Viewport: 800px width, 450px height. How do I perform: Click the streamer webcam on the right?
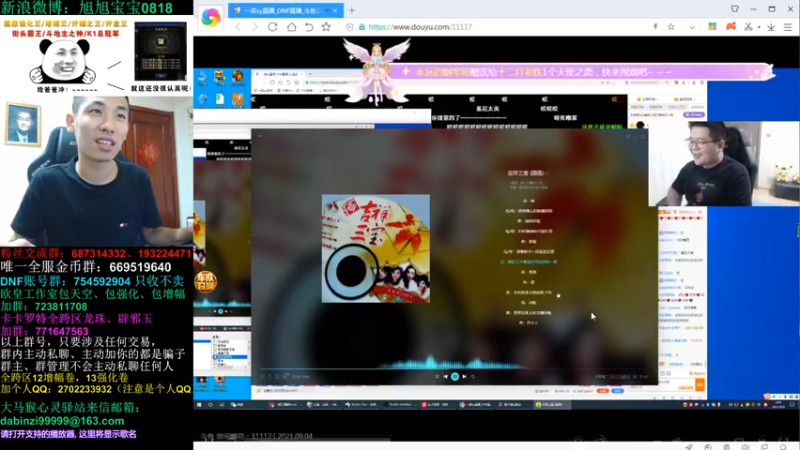pos(724,163)
